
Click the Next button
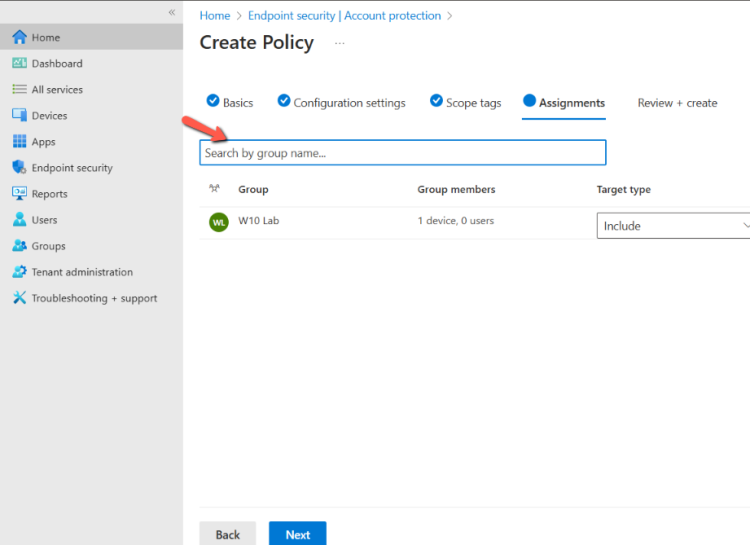[298, 534]
